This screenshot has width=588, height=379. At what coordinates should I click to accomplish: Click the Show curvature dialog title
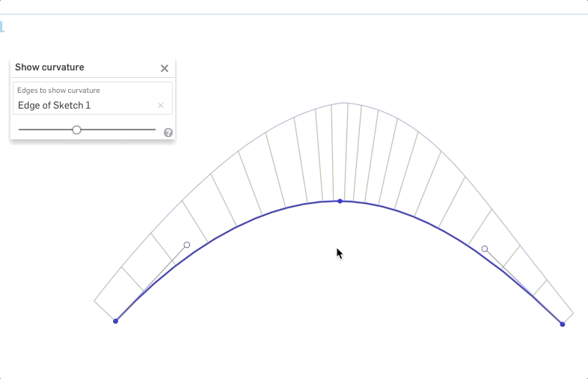[x=49, y=67]
